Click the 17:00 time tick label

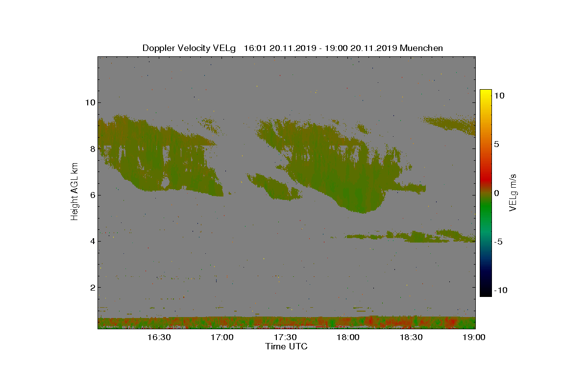(x=222, y=337)
